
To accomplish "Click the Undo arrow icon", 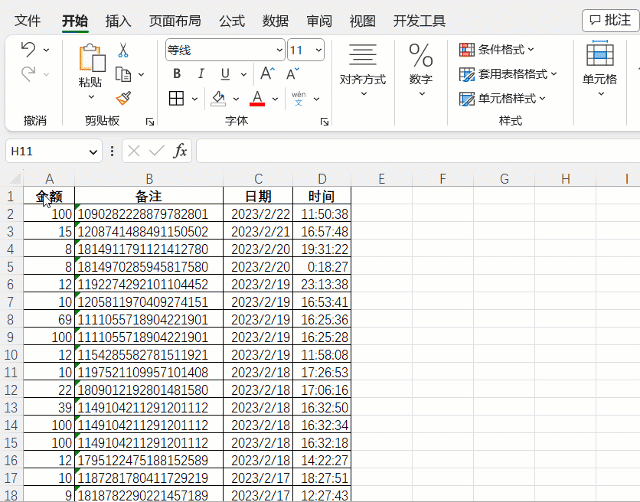I will (29, 49).
